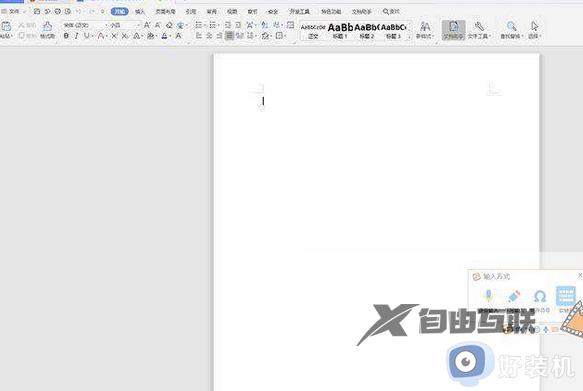Click the redo arrow in quick access
Image resolution: width=583 pixels, height=391 pixels.
[91, 12]
